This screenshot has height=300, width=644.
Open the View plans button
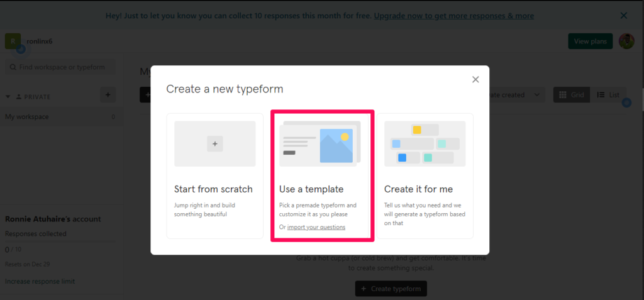pos(590,41)
